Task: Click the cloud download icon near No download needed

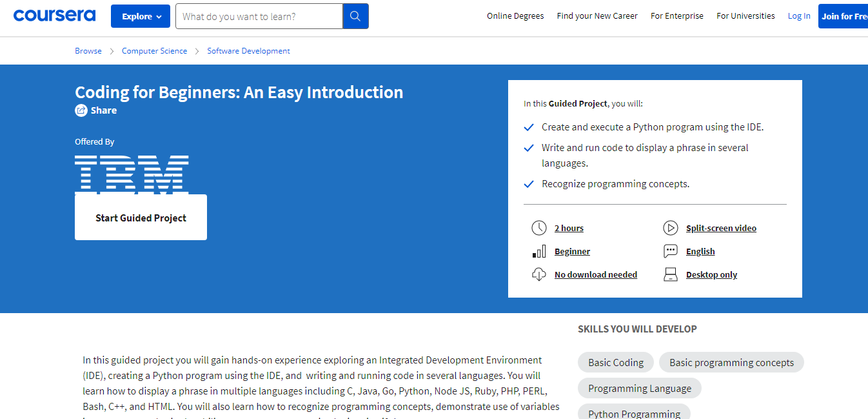Action: (540, 274)
